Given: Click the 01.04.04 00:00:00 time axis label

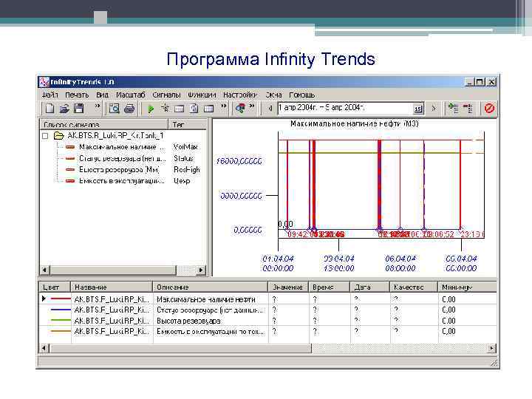Looking at the screenshot, I should click(x=278, y=263).
